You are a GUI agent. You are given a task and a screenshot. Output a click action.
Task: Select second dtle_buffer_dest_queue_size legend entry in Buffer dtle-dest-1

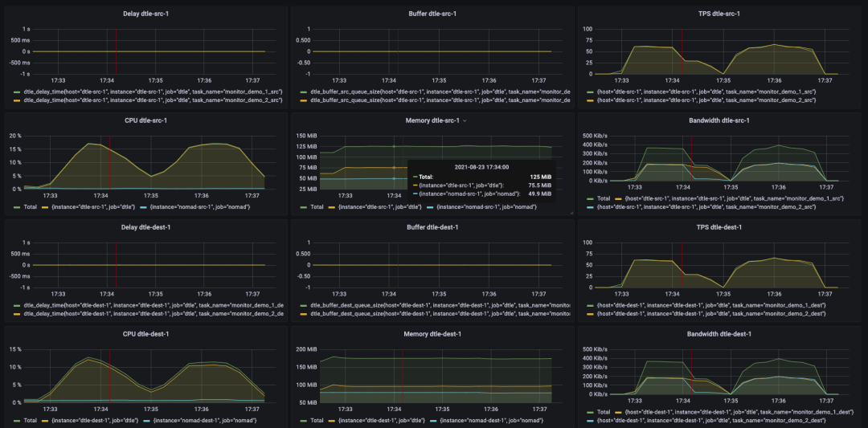(435, 314)
